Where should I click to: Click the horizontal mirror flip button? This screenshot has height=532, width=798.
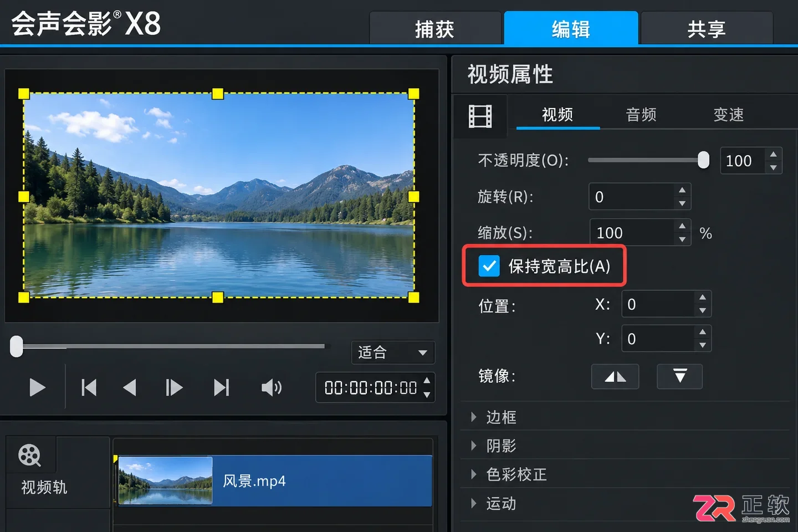point(615,377)
